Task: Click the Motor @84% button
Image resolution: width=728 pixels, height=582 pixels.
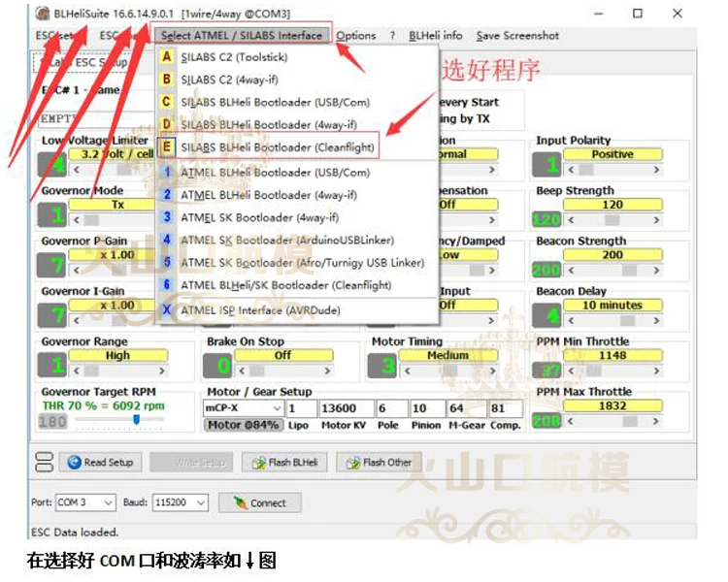Action: point(244,425)
